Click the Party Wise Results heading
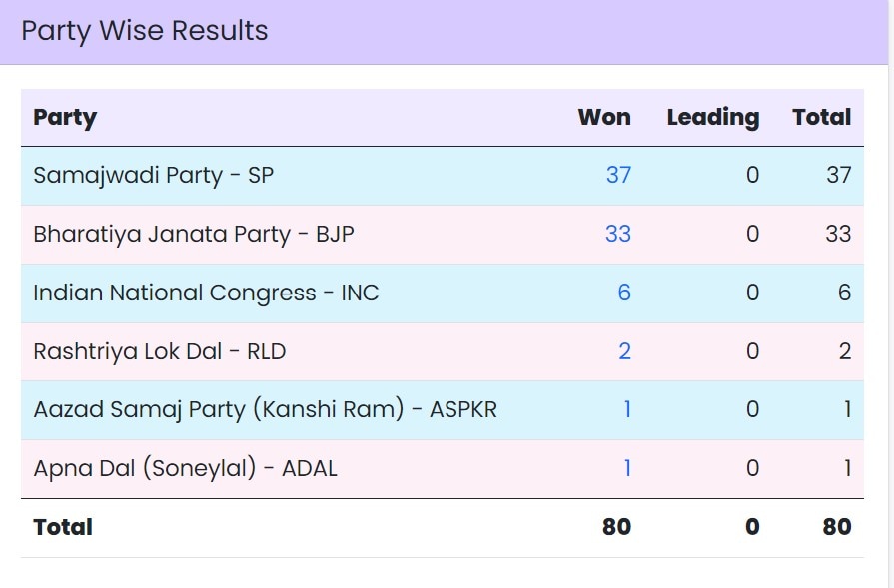 point(145,31)
